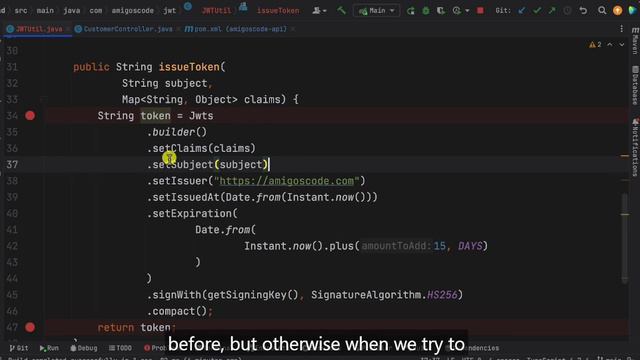
Task: Expand the arrow beside the profiler icon
Action: click(467, 11)
